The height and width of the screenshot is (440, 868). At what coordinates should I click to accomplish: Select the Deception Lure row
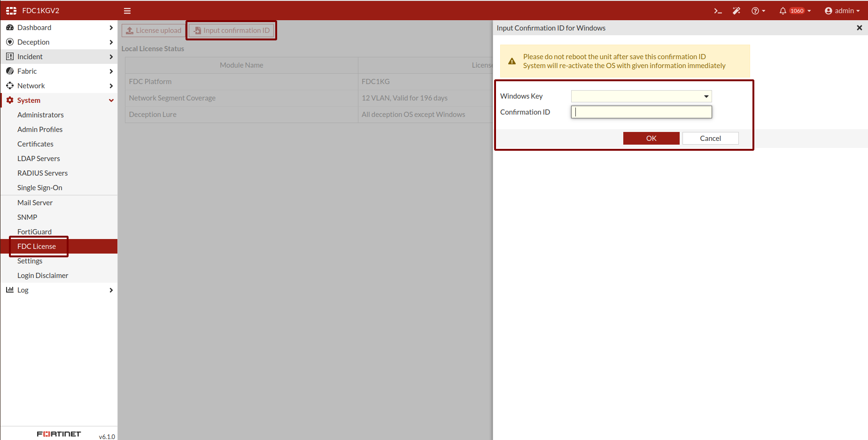click(309, 115)
